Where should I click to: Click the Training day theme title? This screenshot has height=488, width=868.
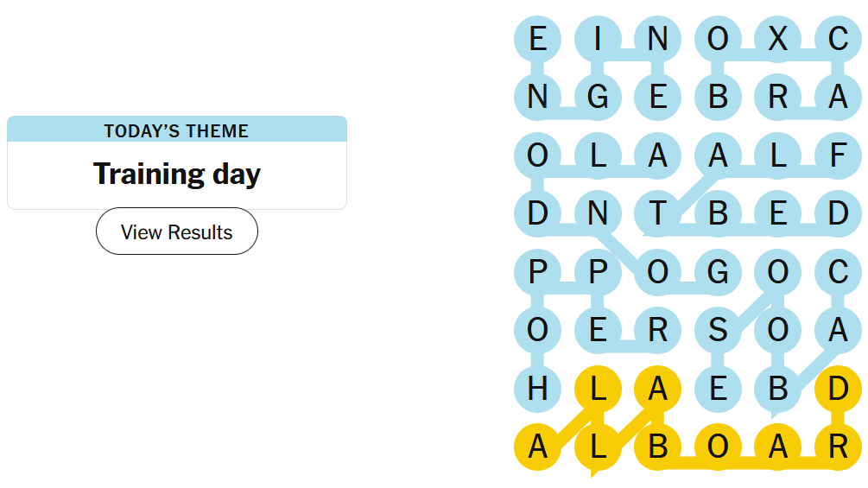177,174
